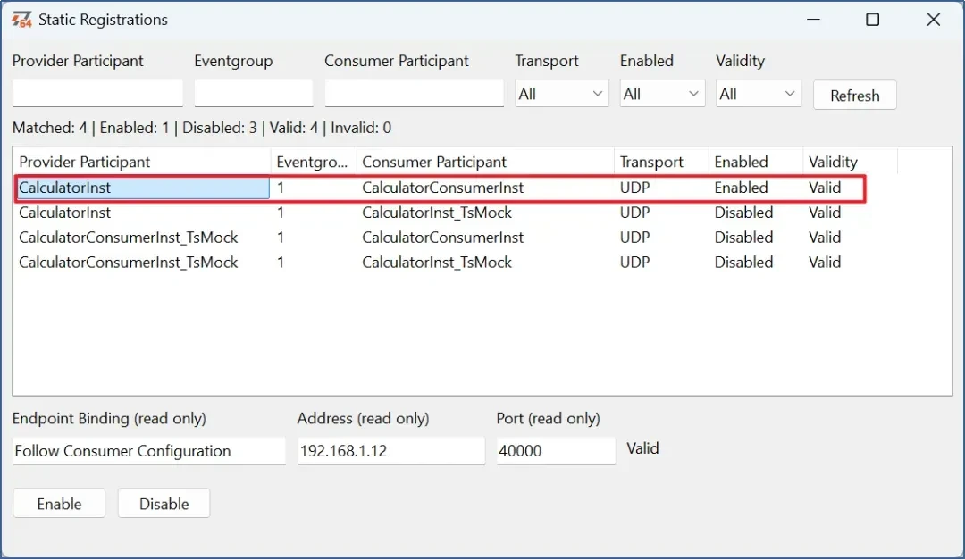This screenshot has width=965, height=560.
Task: Click the Disable button
Action: point(164,504)
